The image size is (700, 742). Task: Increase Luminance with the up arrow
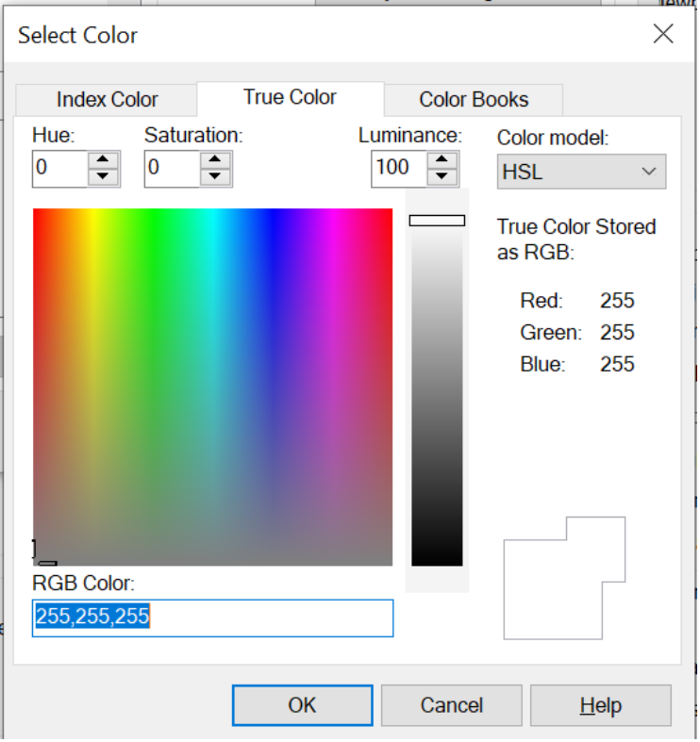[442, 160]
